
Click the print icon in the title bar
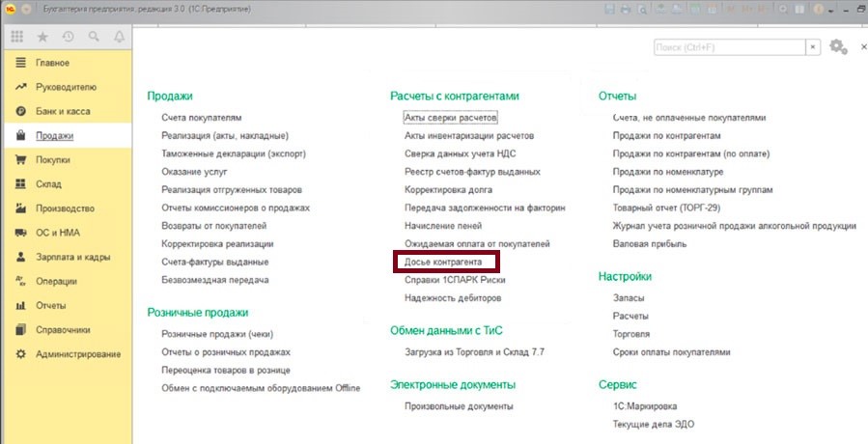point(627,8)
